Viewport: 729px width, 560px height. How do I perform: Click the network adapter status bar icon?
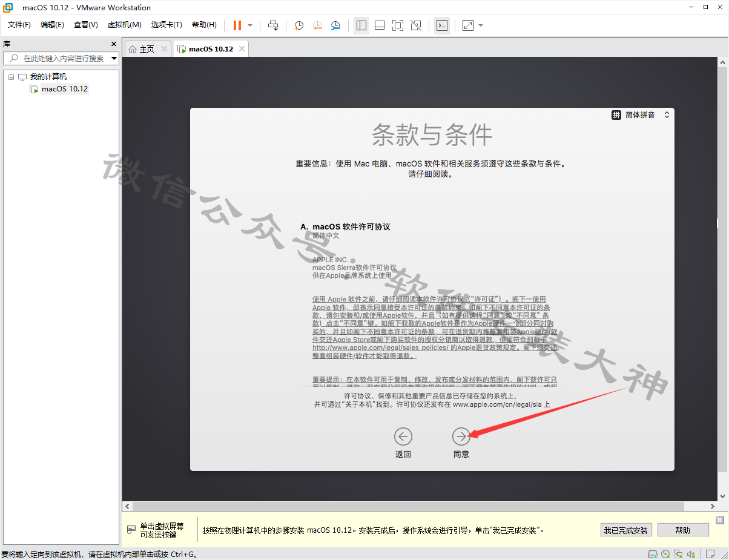[x=679, y=554]
